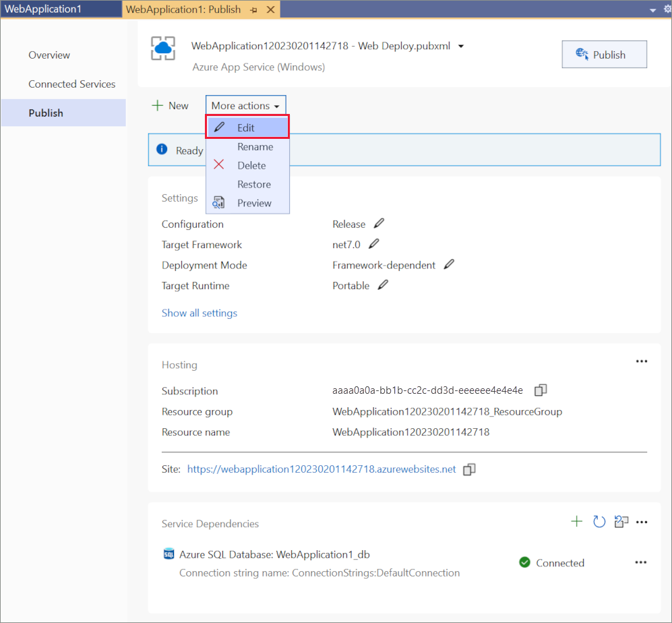Screen dimensions: 672x623
Task: Click Rename in the open menu
Action: click(255, 146)
